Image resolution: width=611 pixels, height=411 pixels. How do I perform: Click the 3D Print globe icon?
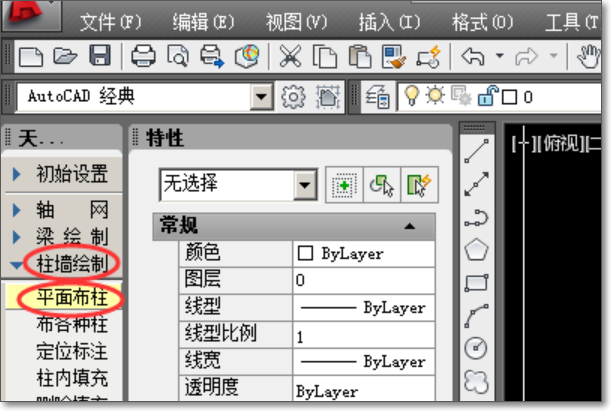247,56
